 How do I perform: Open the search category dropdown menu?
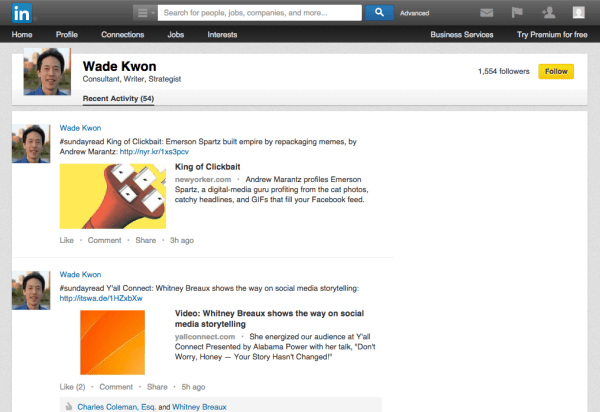[x=145, y=13]
